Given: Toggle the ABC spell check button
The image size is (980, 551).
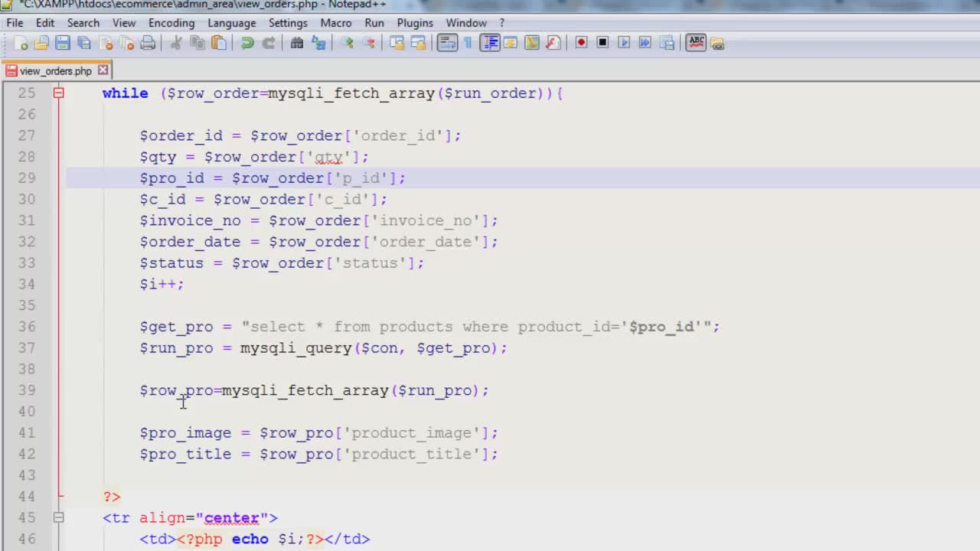Looking at the screenshot, I should (x=696, y=43).
